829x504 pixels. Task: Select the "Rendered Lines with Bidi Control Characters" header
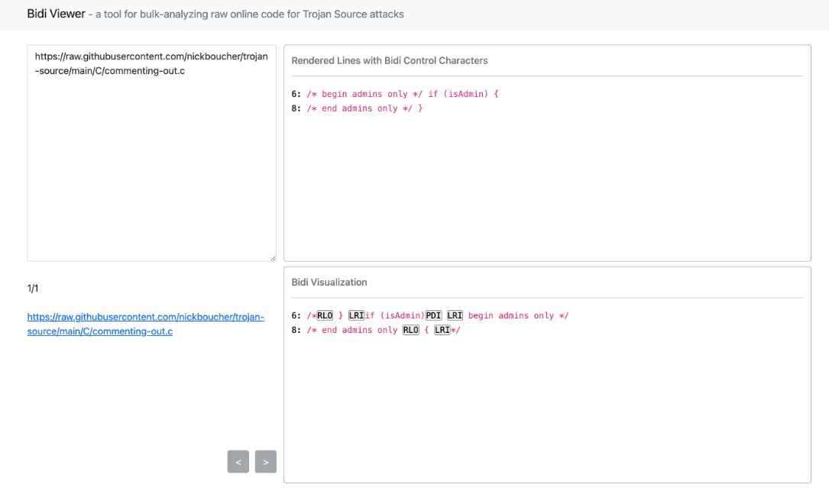tap(390, 60)
